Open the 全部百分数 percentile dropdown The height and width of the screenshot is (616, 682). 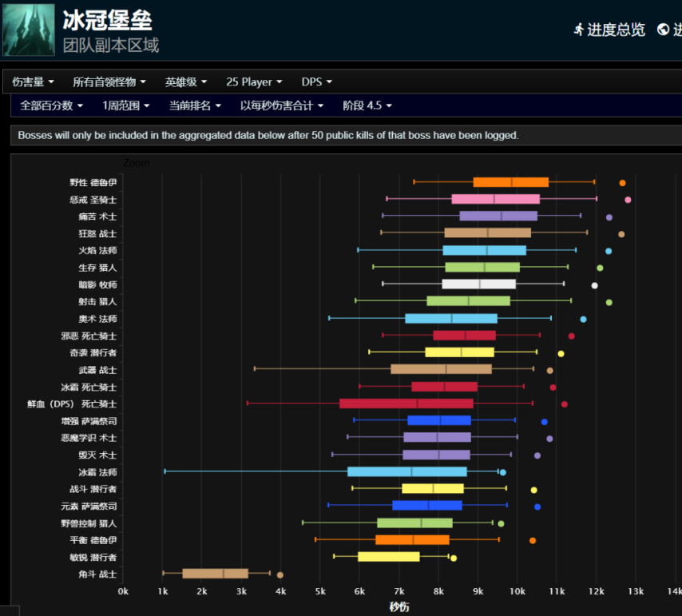[50, 105]
